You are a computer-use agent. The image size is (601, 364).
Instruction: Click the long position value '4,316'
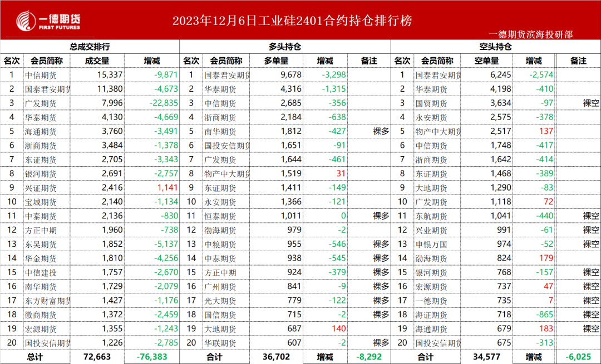coord(291,89)
